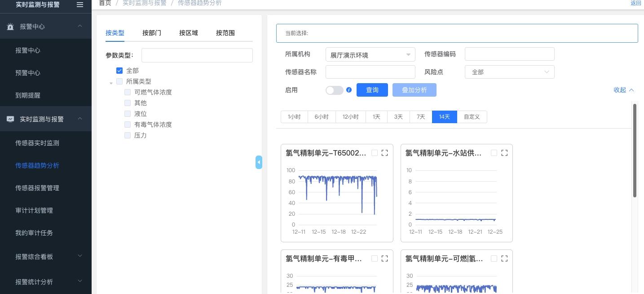Collapse left panel using blue arrow handle
Screen dimensions: 644x294
click(x=259, y=162)
